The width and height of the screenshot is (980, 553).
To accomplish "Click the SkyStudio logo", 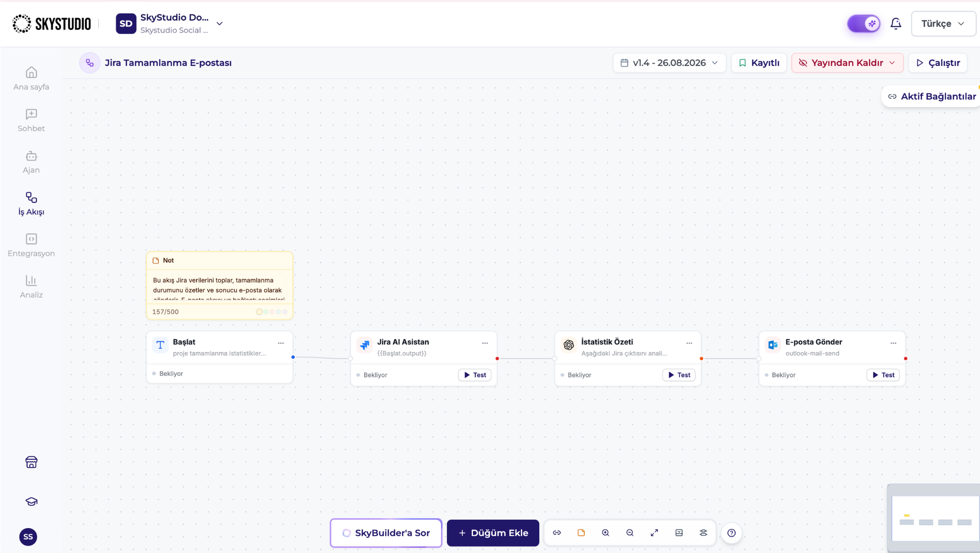I will click(x=52, y=23).
